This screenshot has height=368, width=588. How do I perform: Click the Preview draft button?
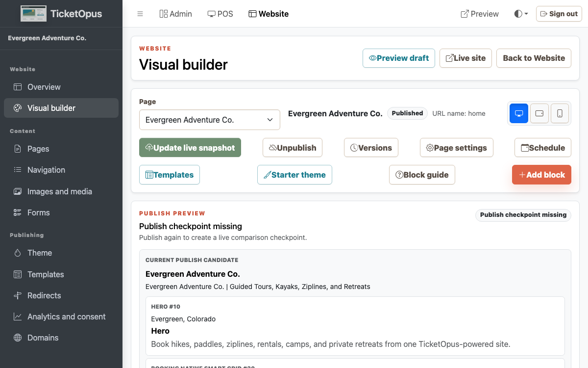coord(399,58)
